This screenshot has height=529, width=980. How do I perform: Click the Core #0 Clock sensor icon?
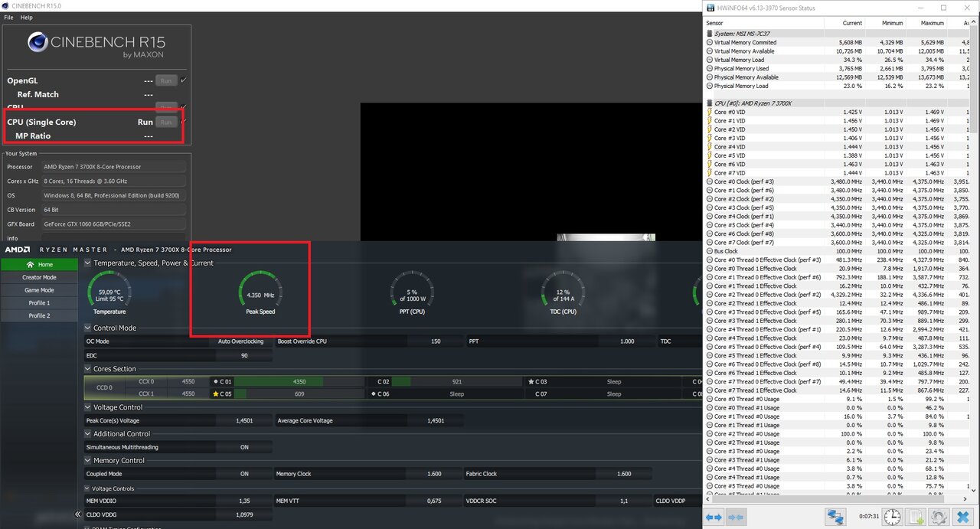(x=709, y=181)
